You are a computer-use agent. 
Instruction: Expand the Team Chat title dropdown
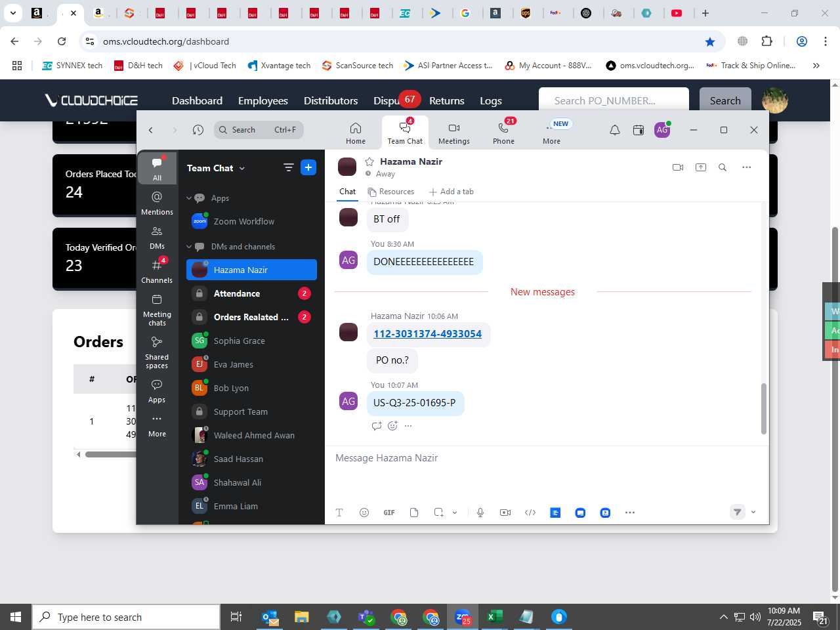coord(216,168)
